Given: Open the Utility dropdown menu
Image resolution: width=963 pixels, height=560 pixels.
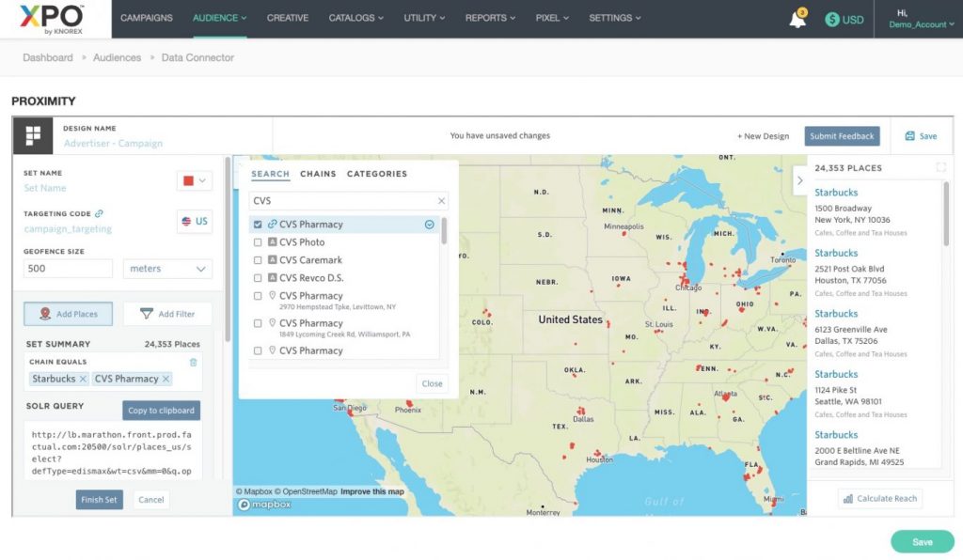Looking at the screenshot, I should [424, 19].
